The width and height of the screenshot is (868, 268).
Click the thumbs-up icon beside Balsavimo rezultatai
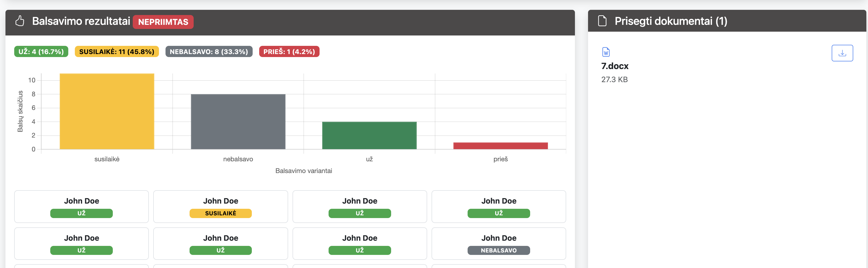(20, 21)
